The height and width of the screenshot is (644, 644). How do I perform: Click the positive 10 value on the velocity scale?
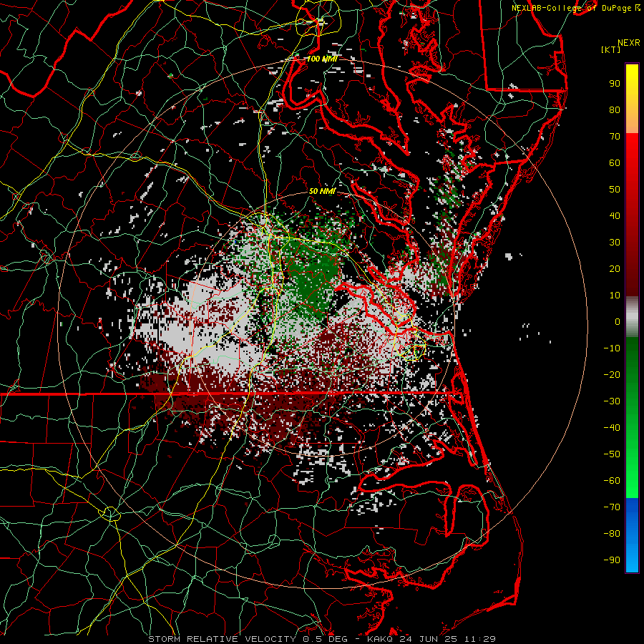(615, 296)
